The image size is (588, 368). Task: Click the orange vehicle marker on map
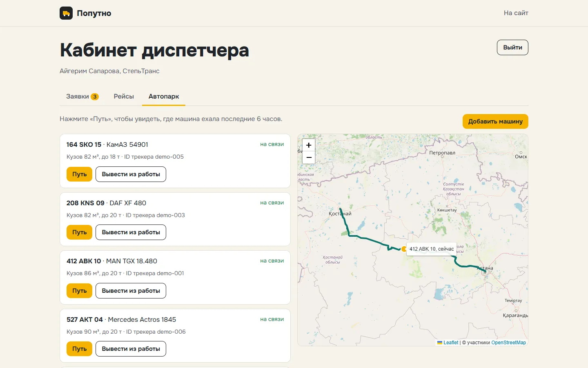coord(404,249)
